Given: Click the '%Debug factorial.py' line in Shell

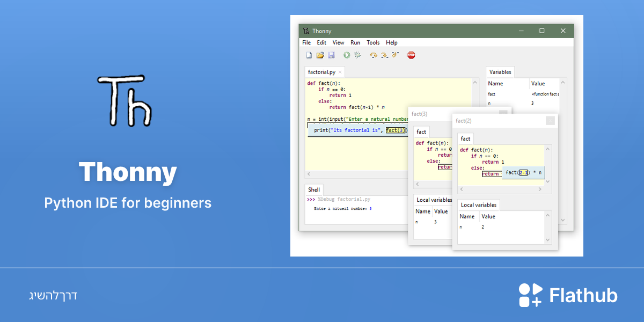Looking at the screenshot, I should pyautogui.click(x=340, y=199).
